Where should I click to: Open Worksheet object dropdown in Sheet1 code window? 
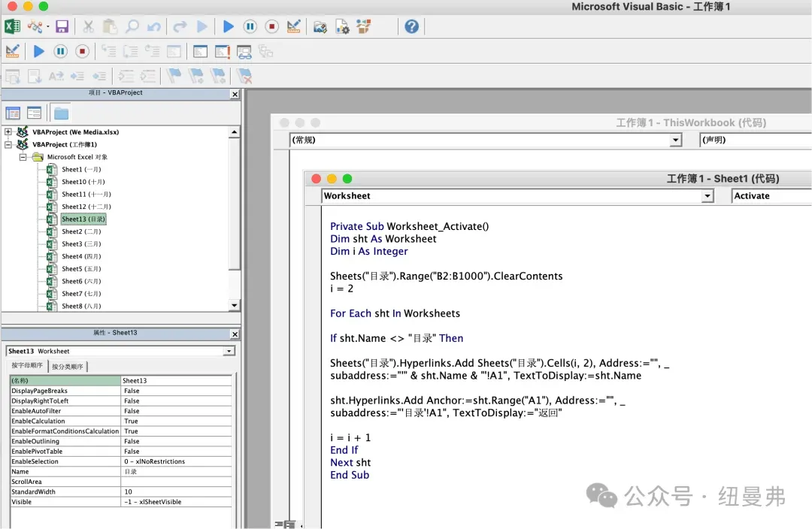click(707, 195)
